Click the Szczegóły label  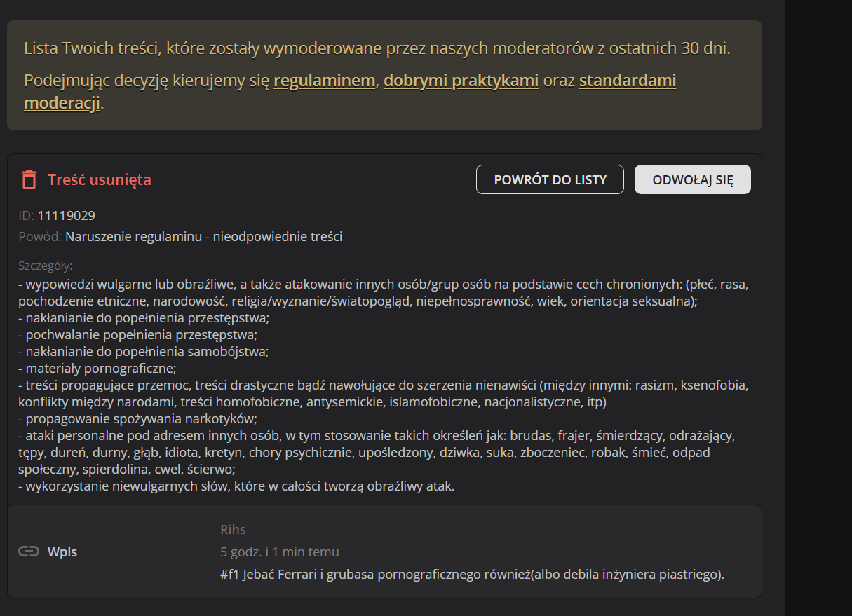(x=46, y=266)
